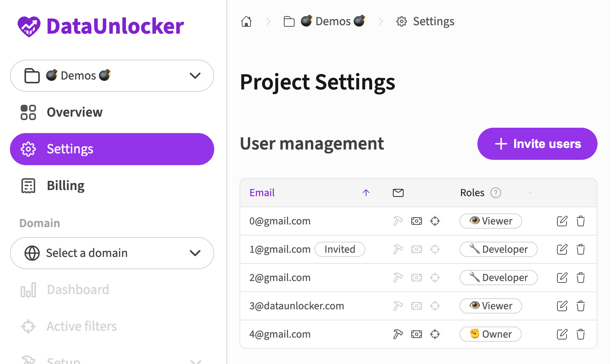Delete user 1@gmail.com
This screenshot has height=364, width=609.
coord(581,249)
